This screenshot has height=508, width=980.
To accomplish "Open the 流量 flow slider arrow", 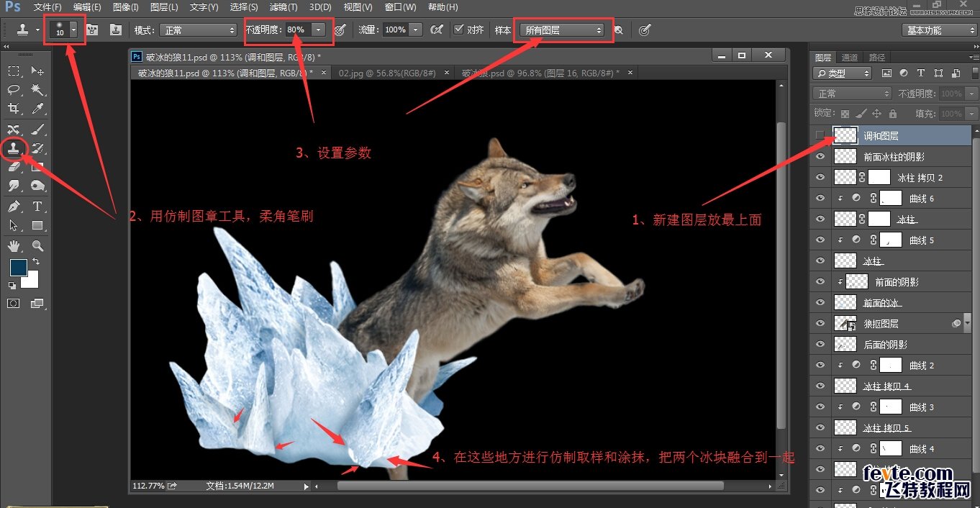I will point(416,30).
